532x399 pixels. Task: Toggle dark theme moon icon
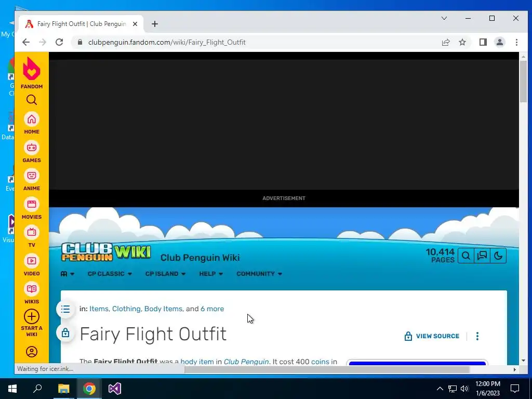[x=498, y=256]
